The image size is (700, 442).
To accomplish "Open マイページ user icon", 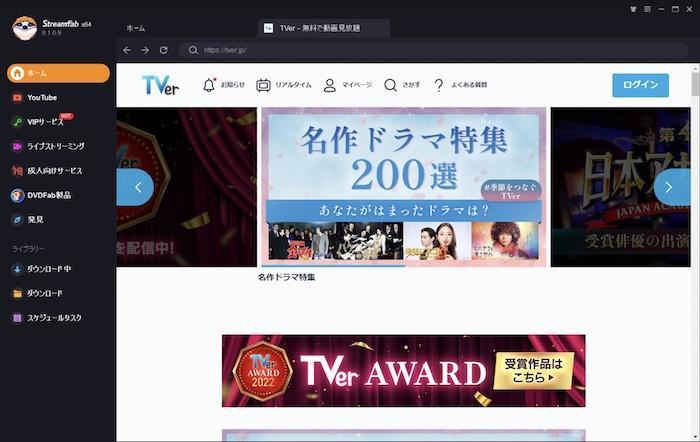I will coord(329,85).
